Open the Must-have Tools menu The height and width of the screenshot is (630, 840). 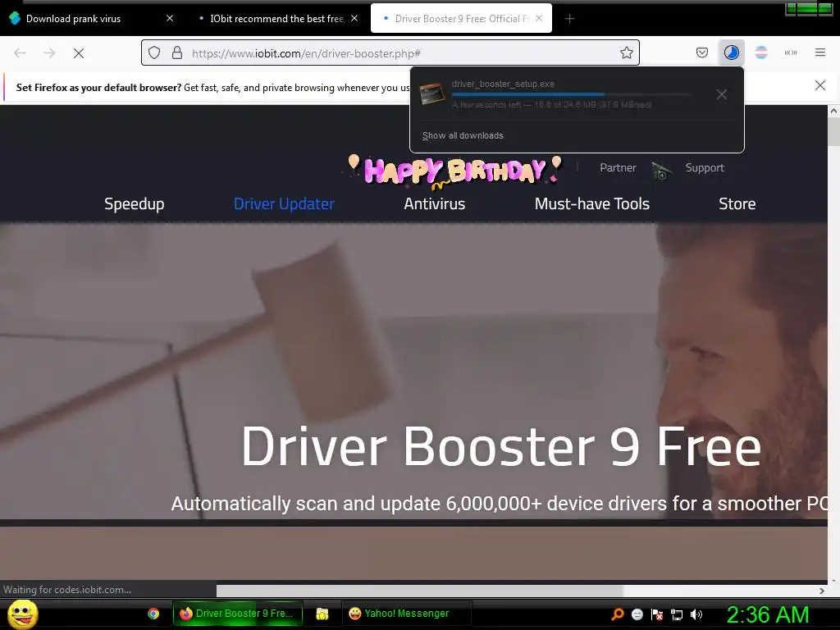click(592, 204)
